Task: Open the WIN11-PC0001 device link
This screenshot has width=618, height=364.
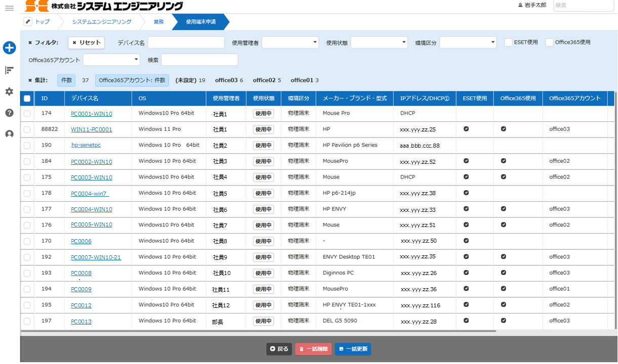Action: 92,129
